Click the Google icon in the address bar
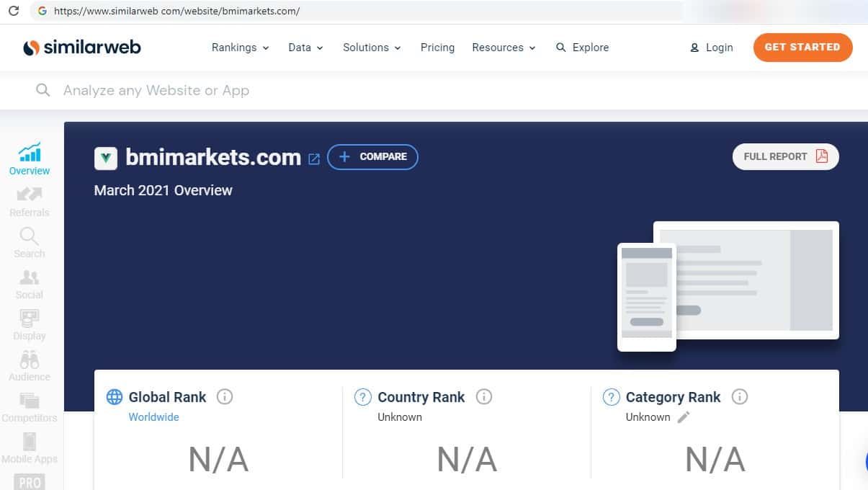This screenshot has width=868, height=490. (x=42, y=11)
